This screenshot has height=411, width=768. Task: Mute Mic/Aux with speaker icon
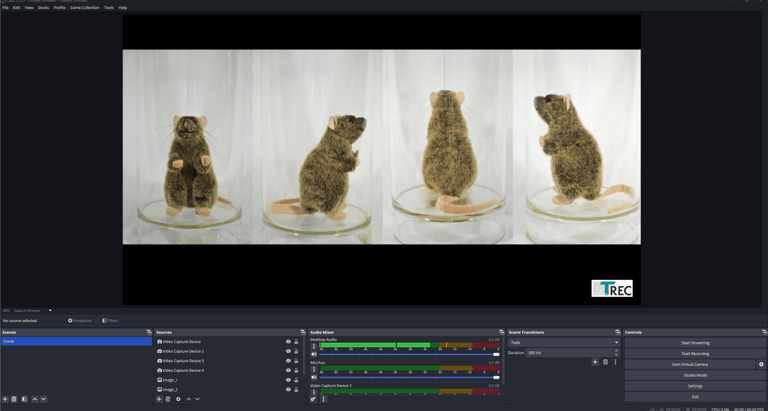314,377
